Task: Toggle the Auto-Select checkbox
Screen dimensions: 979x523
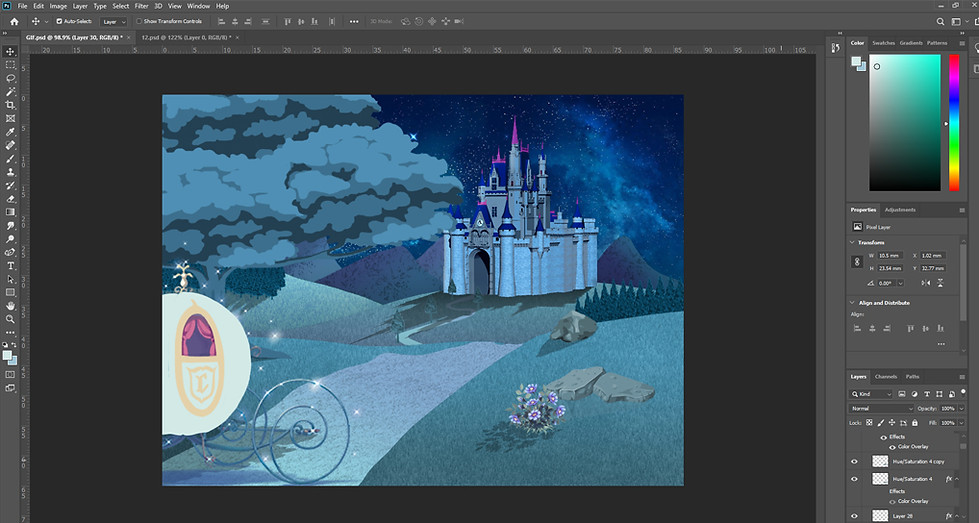Action: [59, 21]
